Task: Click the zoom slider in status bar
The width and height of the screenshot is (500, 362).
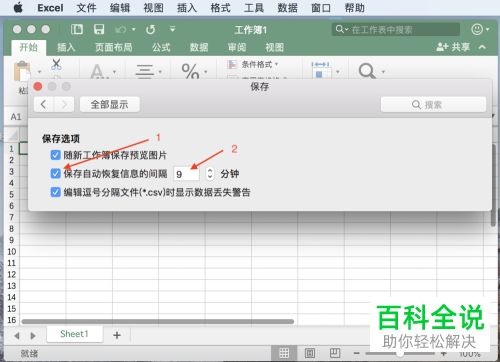Action: [401, 353]
